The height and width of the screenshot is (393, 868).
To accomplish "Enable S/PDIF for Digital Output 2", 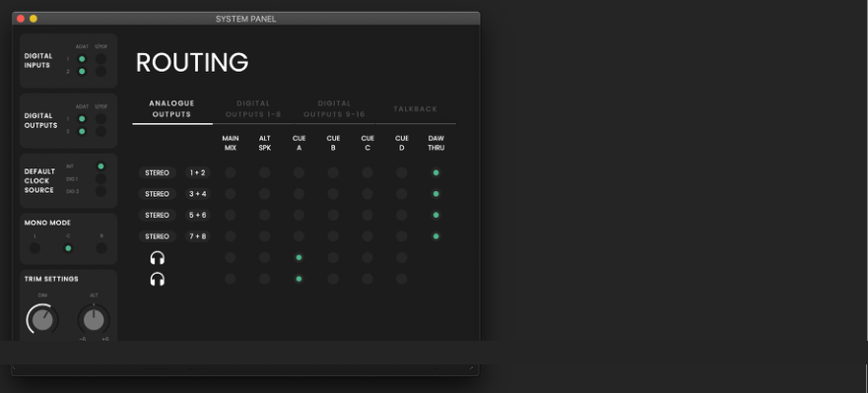I will (100, 131).
